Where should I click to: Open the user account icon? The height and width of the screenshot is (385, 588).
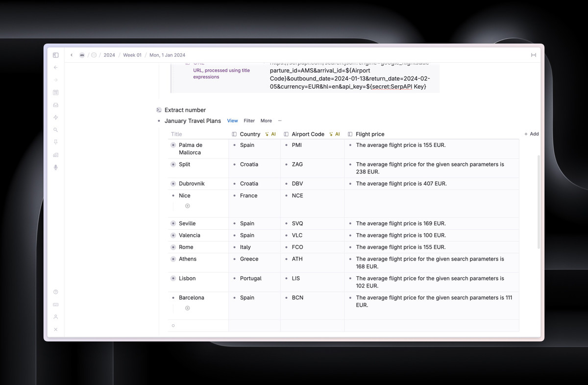point(55,317)
